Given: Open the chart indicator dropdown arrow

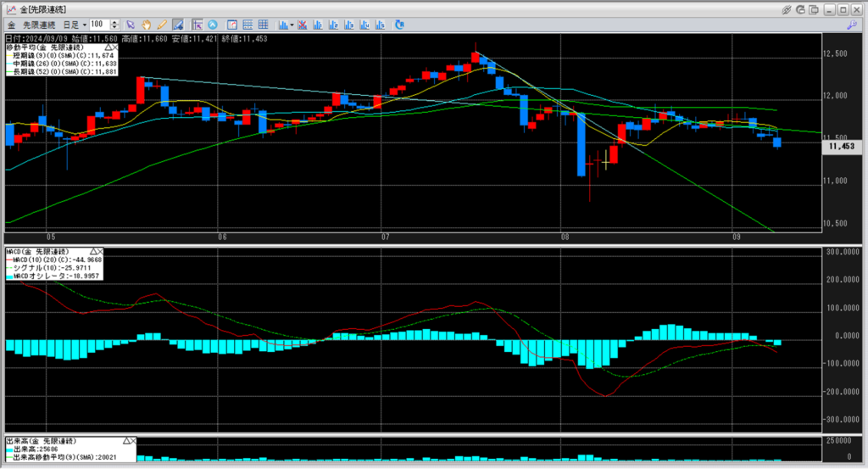Looking at the screenshot, I should point(291,25).
